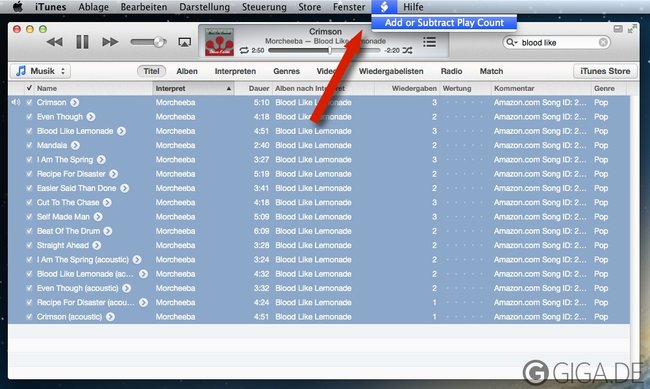Select the Titel view tab

coord(151,71)
